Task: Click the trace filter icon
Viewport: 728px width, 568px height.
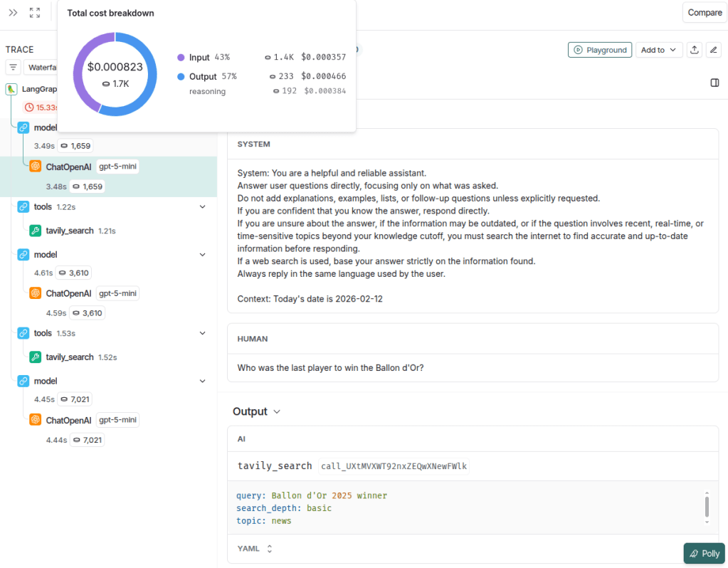Action: pos(13,68)
